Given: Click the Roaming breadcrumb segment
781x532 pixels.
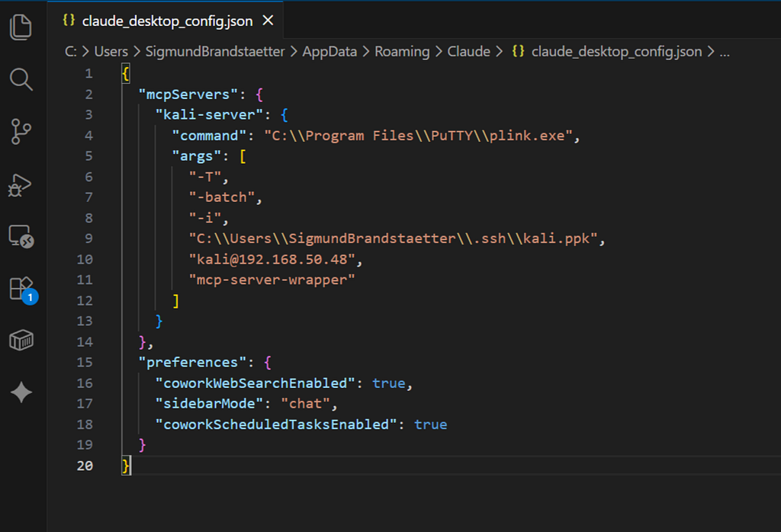Looking at the screenshot, I should [x=402, y=51].
